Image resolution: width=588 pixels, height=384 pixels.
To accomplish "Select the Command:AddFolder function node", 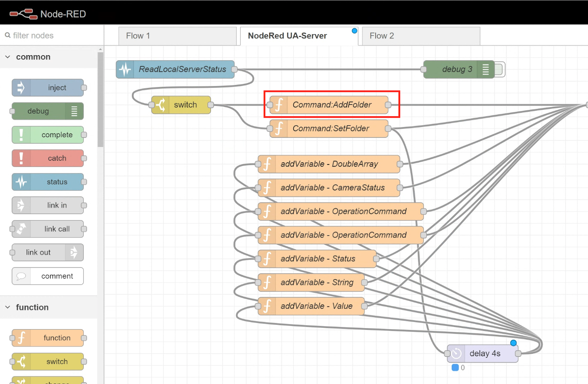I will 329,105.
